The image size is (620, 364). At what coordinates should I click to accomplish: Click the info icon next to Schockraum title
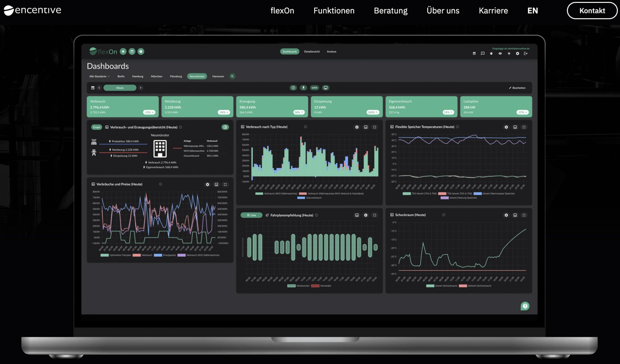tap(444, 215)
